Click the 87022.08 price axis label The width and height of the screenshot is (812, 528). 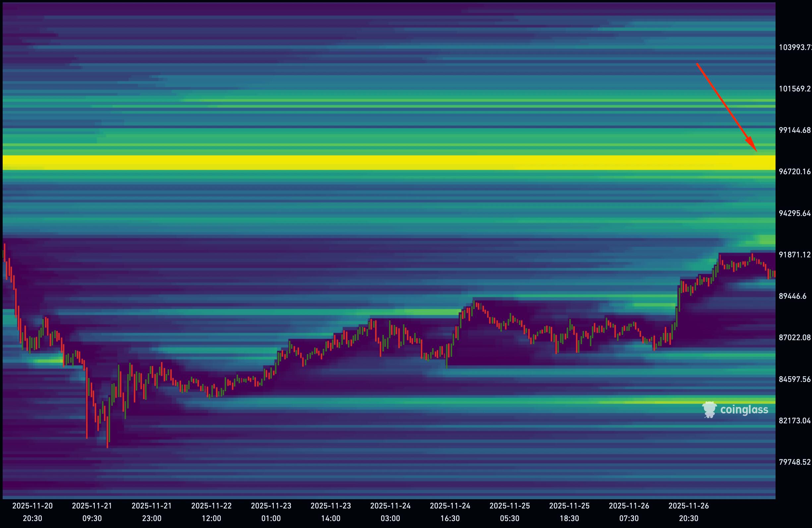pyautogui.click(x=794, y=337)
